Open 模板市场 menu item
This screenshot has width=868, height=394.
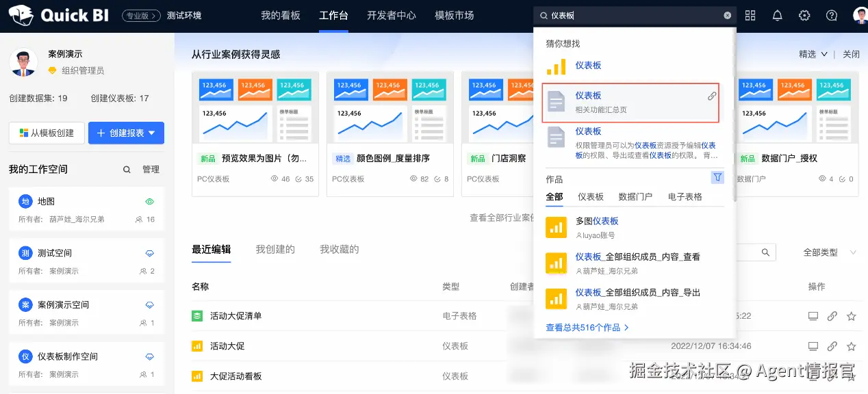click(x=455, y=15)
